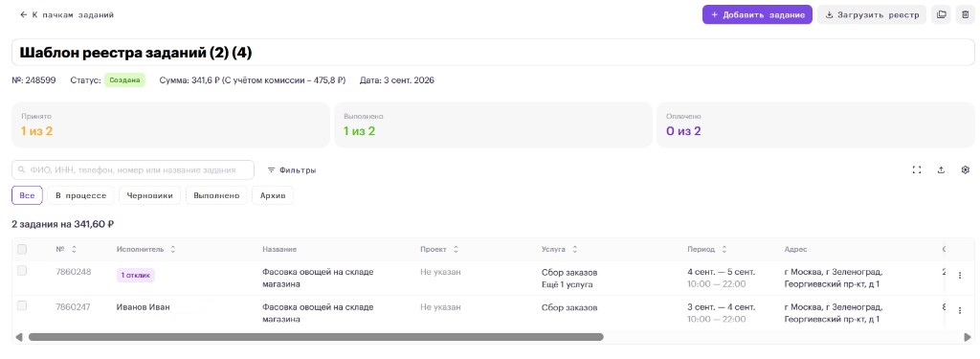Check the box for task 7860247
Screen dimensions: 980x359
click(x=22, y=305)
